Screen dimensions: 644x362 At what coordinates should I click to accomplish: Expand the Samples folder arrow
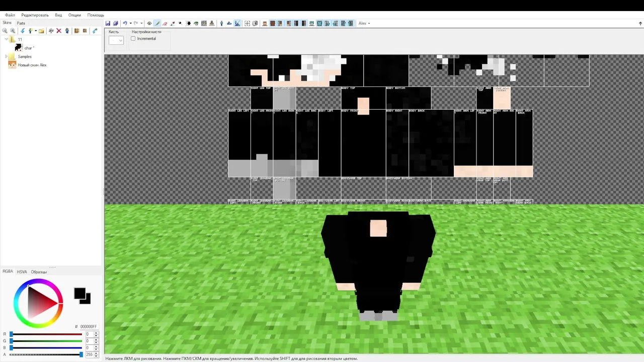pos(6,56)
